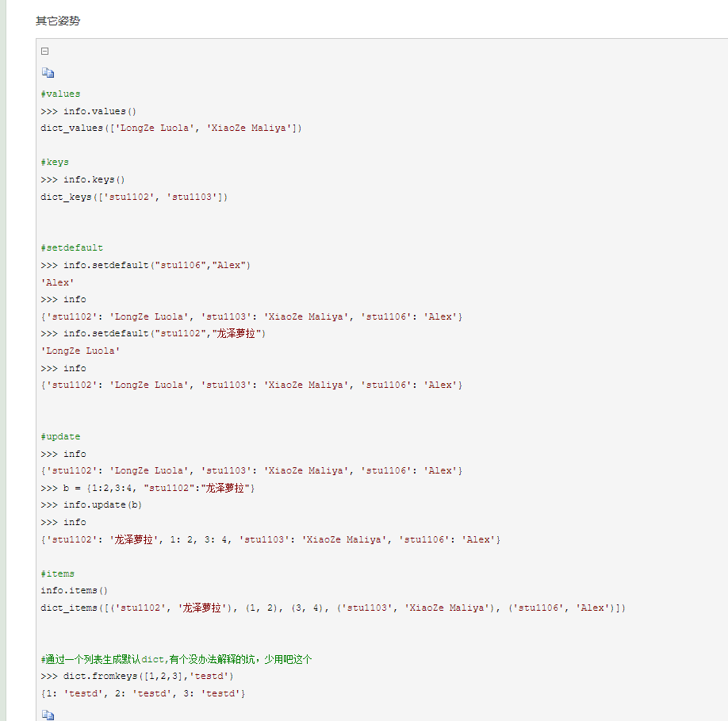This screenshot has height=721, width=728.
Task: Click the #update comment line
Action: [60, 436]
